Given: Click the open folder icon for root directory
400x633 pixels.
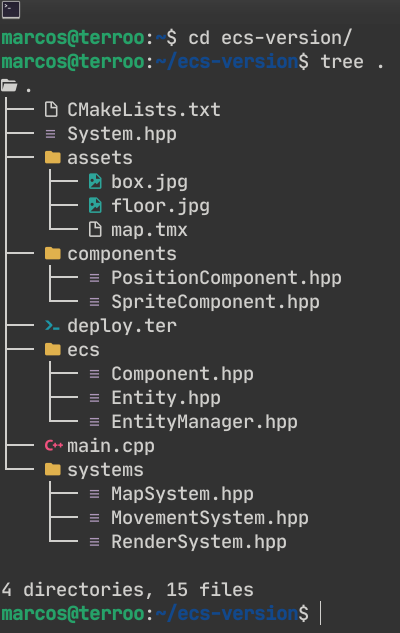Looking at the screenshot, I should pyautogui.click(x=9, y=86).
